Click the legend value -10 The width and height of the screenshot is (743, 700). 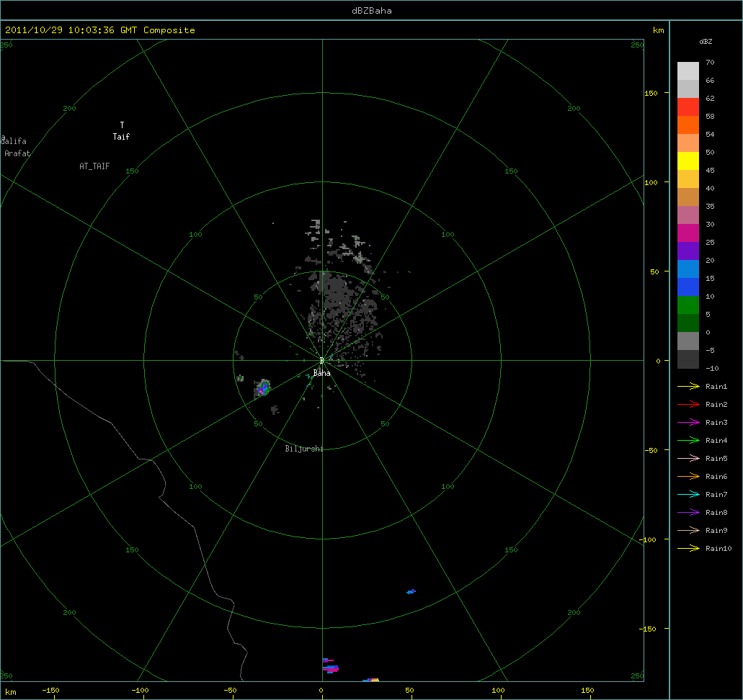click(712, 368)
